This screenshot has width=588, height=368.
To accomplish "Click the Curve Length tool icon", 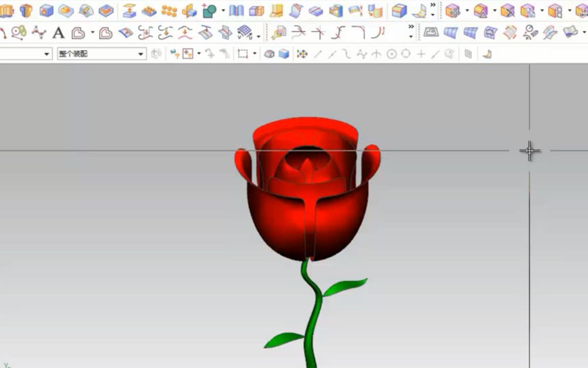I will [x=378, y=33].
